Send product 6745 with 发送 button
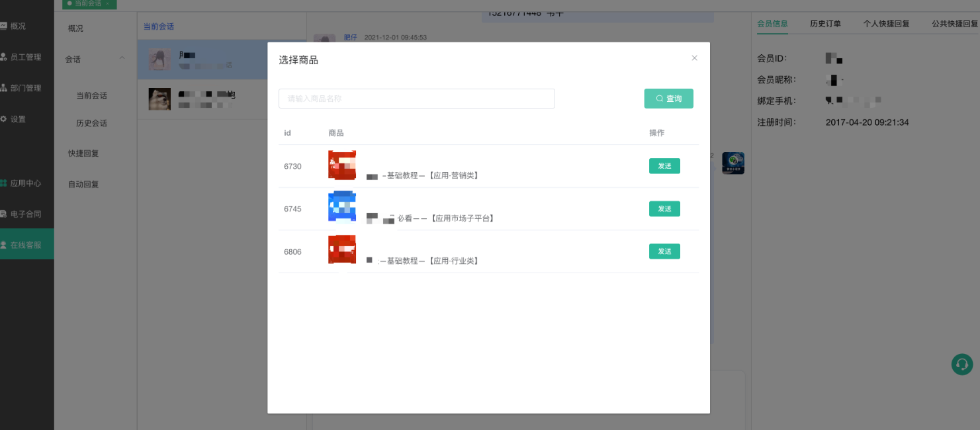The height and width of the screenshot is (430, 980). [664, 209]
